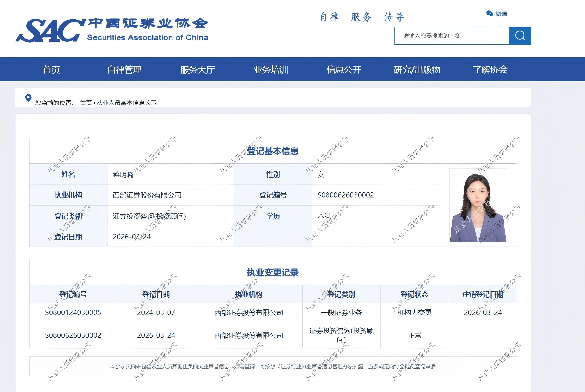Viewport: 585px width, 392px height.
Task: Open the 自律管理 menu item
Action: point(125,69)
